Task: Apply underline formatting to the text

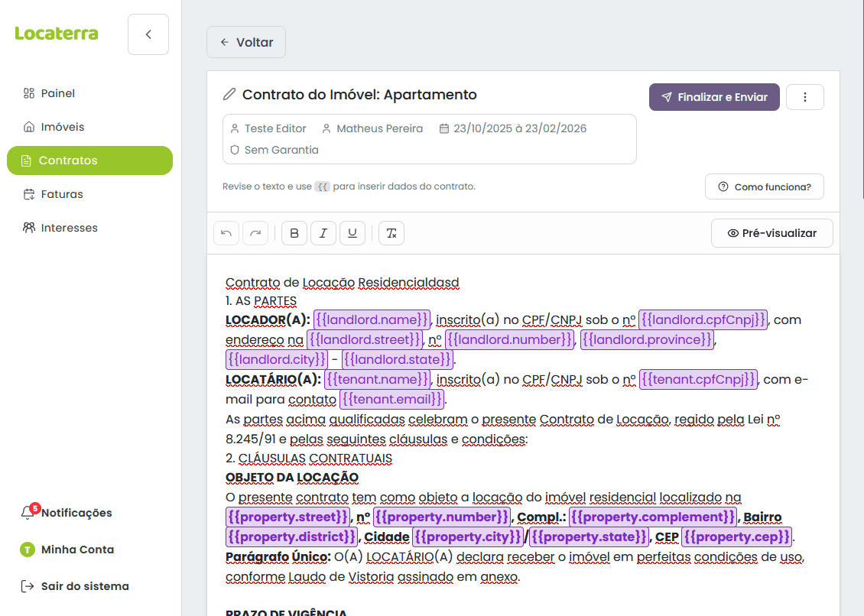Action: (352, 233)
